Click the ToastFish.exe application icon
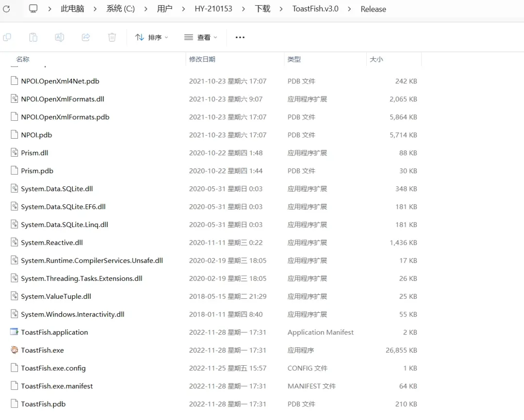The width and height of the screenshot is (524, 420). 15,350
